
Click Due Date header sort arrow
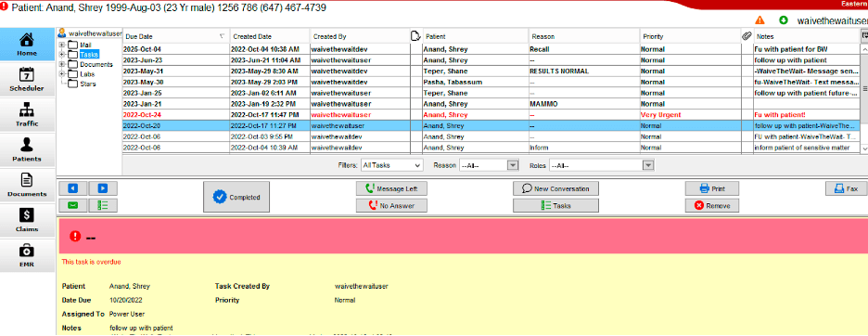pos(222,36)
